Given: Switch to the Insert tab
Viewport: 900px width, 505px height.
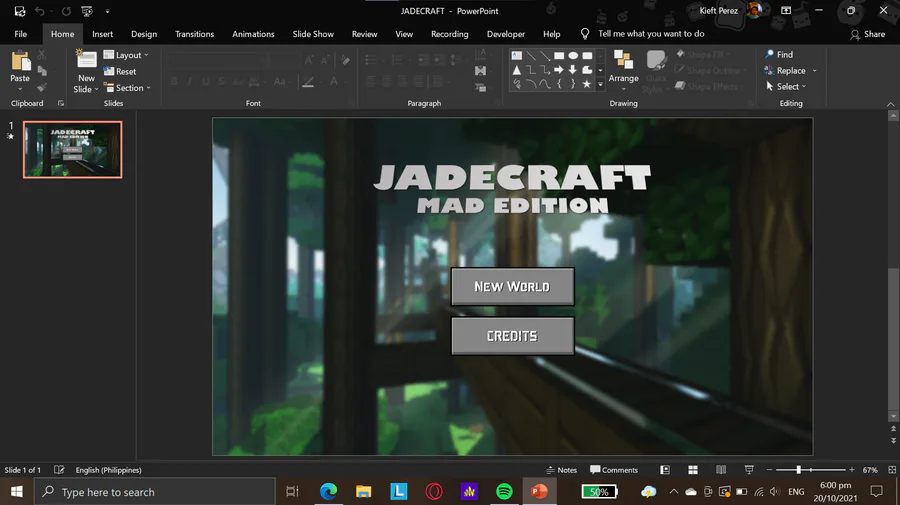Looking at the screenshot, I should (103, 34).
